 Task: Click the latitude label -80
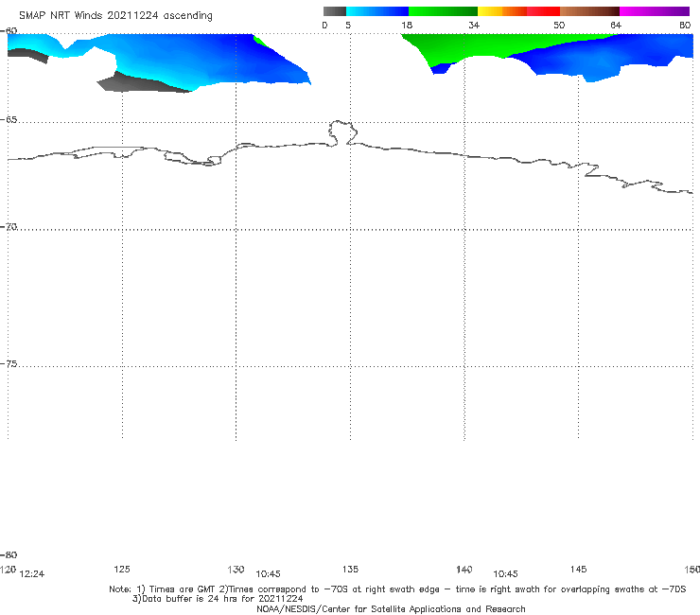coord(9,554)
